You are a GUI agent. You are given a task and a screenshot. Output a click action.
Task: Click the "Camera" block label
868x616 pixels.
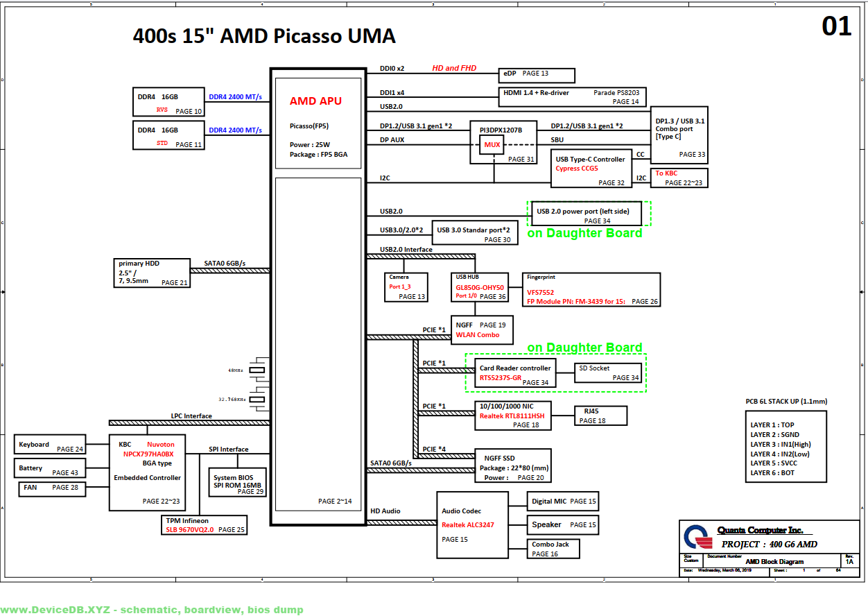[x=399, y=277]
